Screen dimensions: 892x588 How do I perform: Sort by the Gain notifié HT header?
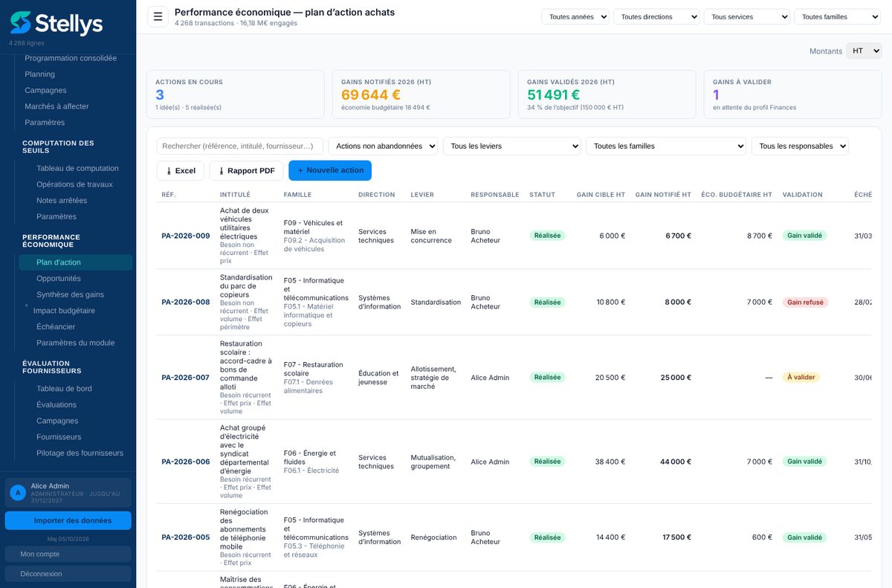[x=663, y=195]
